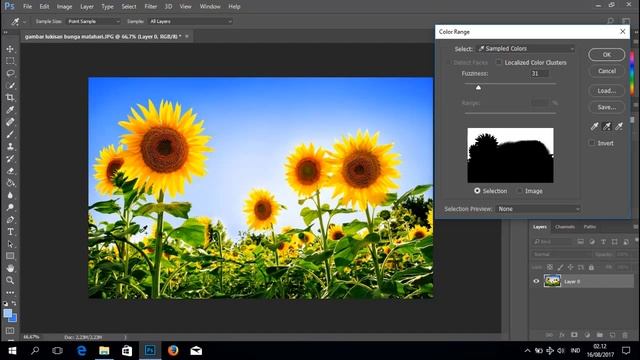
Task: Select the Move tool
Action: (x=10, y=49)
